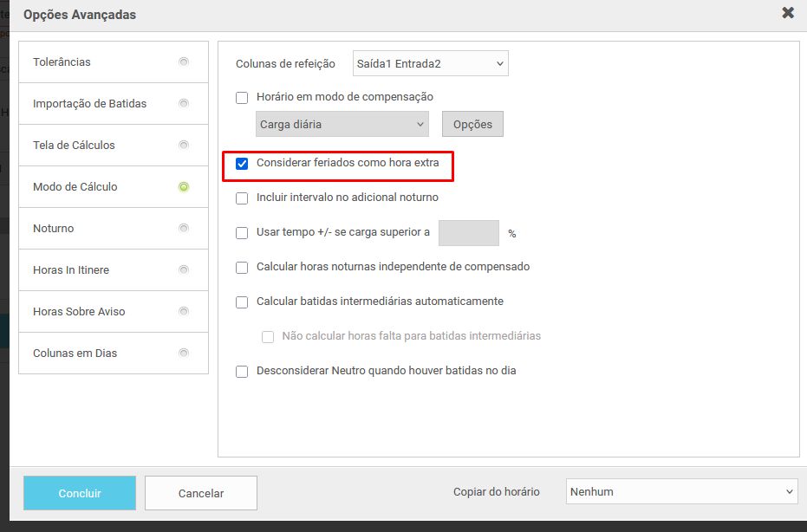
Task: Click the Importação de Batidas indicator icon
Action: click(183, 103)
